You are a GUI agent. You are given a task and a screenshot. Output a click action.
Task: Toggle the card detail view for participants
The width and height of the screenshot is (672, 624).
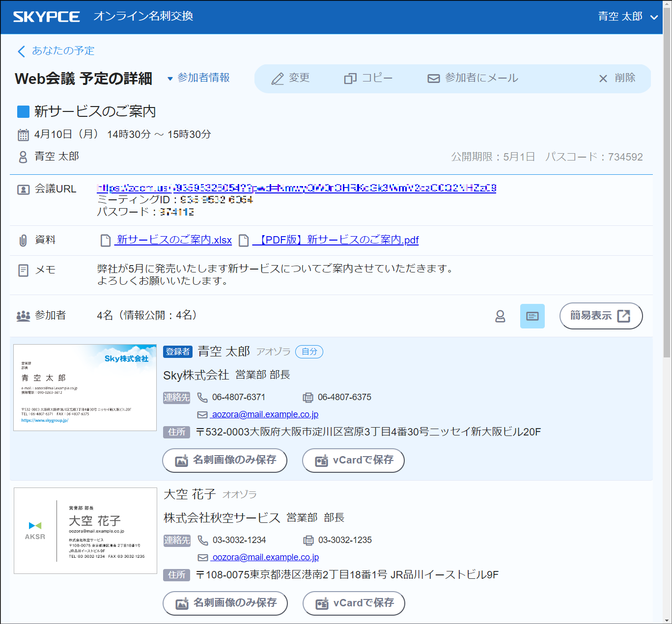(532, 316)
